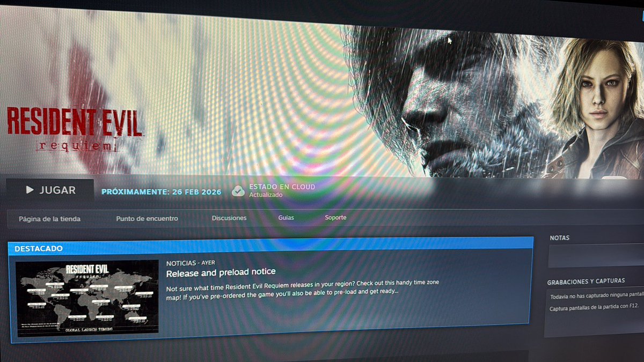Click the ESTADO EN CLOUD label

[282, 187]
